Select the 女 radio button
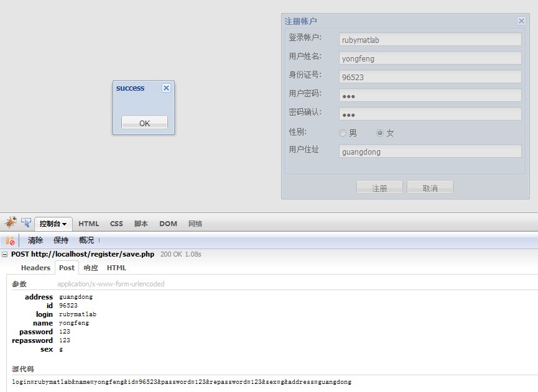 pyautogui.click(x=380, y=133)
